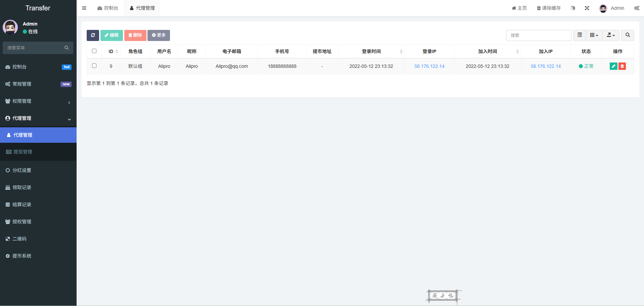The width and height of the screenshot is (644, 306).
Task: Click the refresh table icon
Action: click(x=93, y=35)
